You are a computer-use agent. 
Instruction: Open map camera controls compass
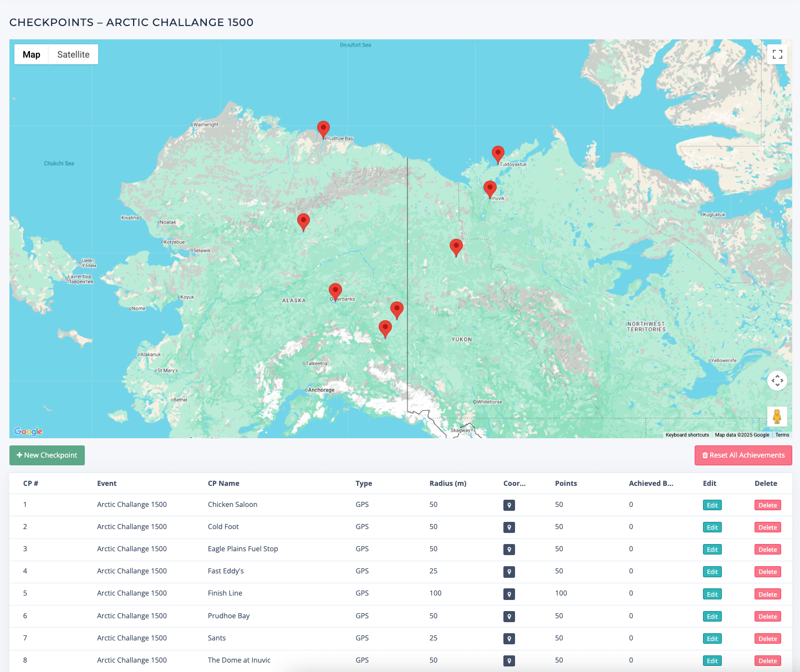point(777,381)
